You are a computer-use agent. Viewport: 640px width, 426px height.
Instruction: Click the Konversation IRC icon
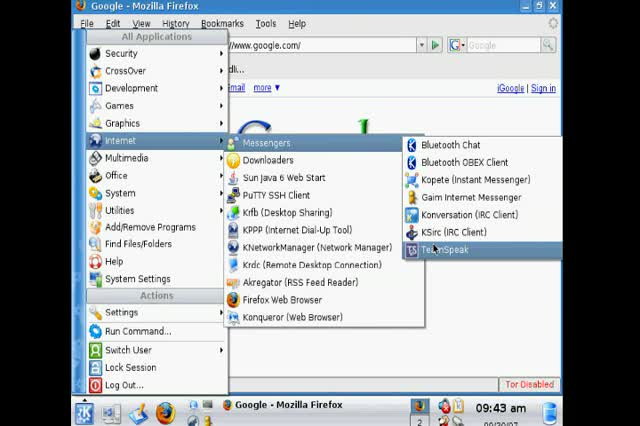411,215
